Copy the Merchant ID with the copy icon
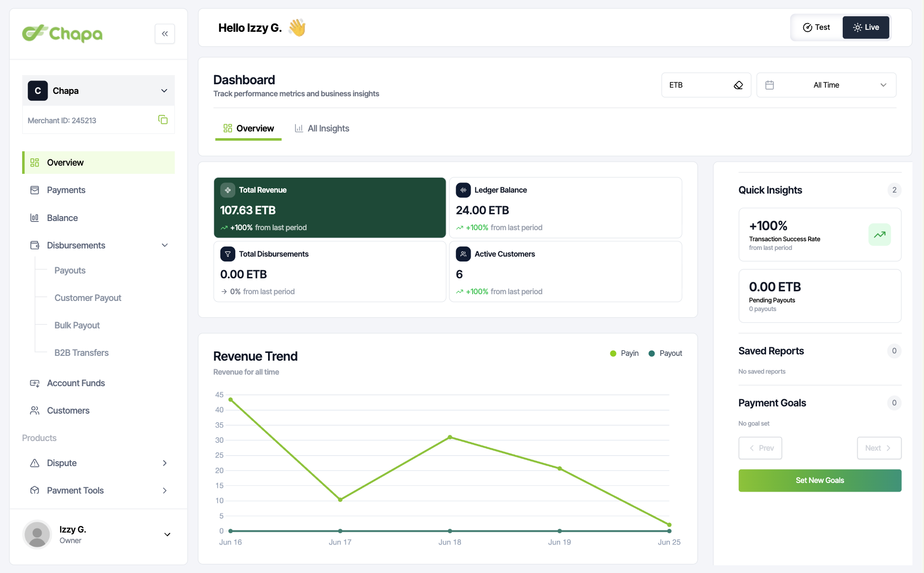The width and height of the screenshot is (924, 573). (163, 120)
